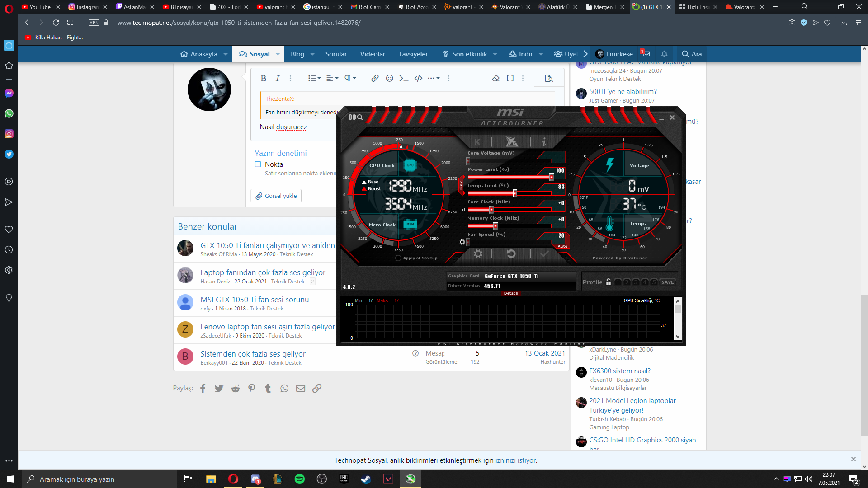Open the Sorular menu item
Image resolution: width=868 pixels, height=488 pixels.
[336, 54]
